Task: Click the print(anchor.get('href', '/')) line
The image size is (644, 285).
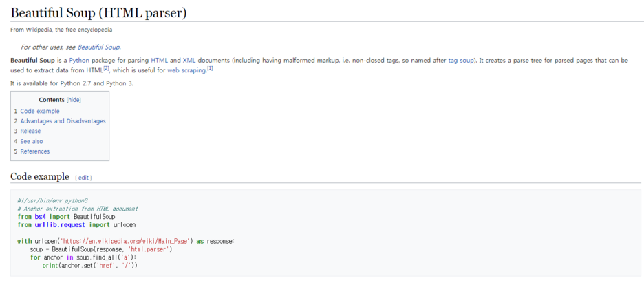Action: click(x=89, y=266)
